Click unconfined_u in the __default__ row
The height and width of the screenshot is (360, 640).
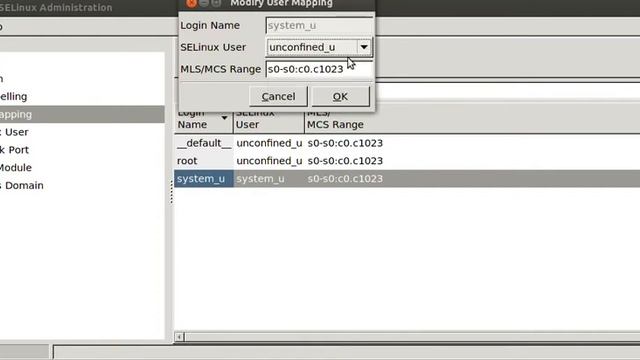pyautogui.click(x=269, y=143)
